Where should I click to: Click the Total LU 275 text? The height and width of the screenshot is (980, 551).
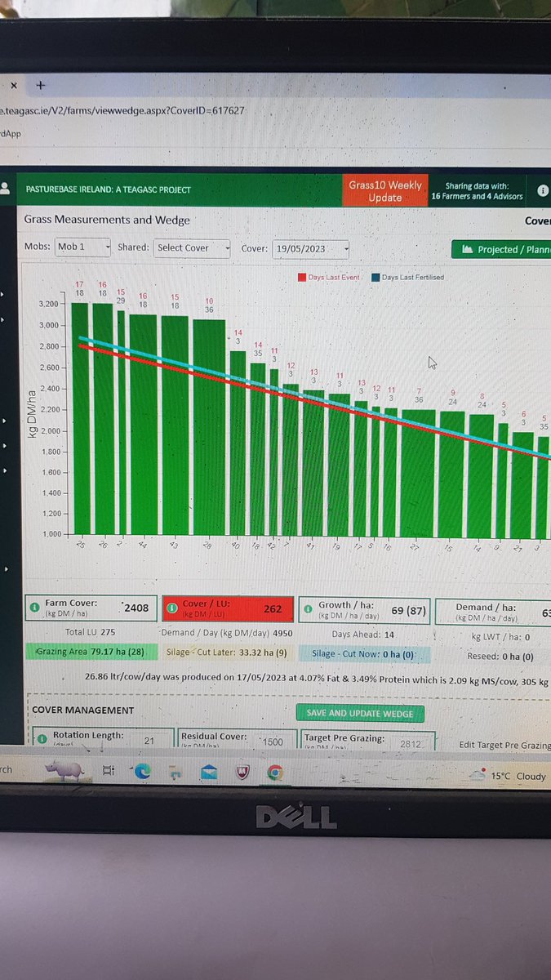[90, 632]
